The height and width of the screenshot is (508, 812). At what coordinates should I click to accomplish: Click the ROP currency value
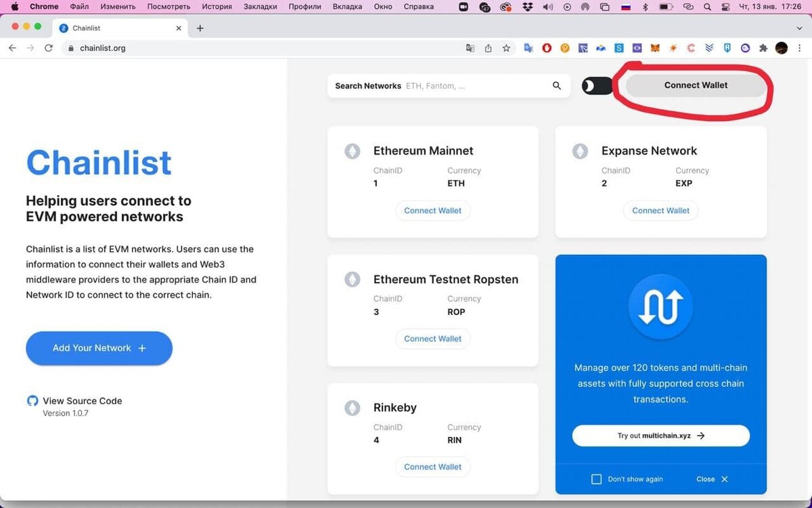(x=457, y=312)
